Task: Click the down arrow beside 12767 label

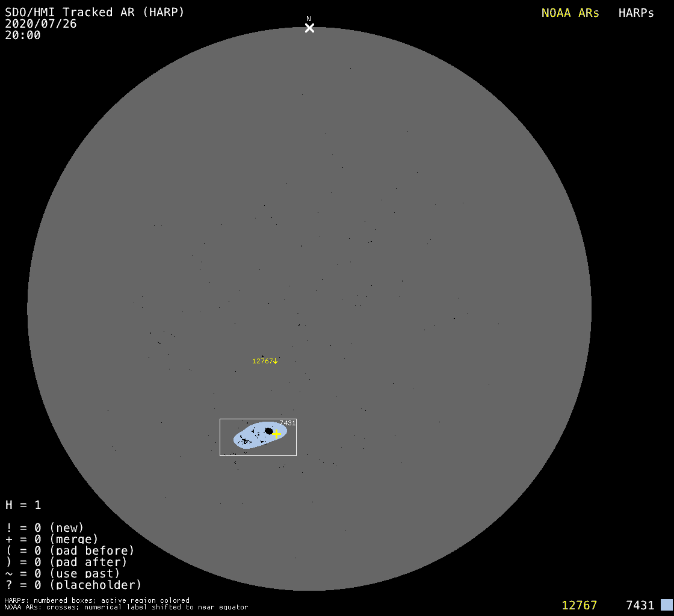Action: click(276, 361)
